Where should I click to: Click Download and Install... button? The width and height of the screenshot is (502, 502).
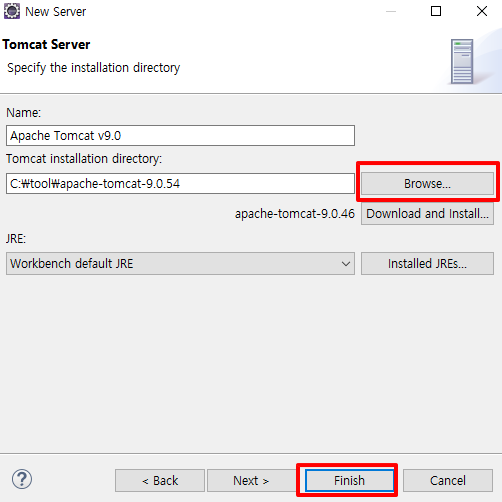[x=427, y=214]
